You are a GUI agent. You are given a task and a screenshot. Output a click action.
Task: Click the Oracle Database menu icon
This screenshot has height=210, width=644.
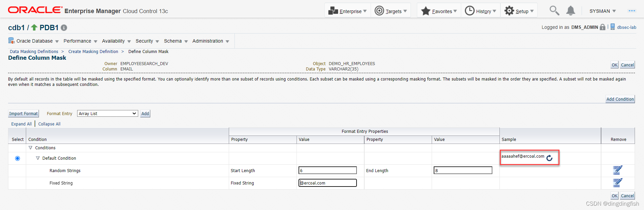pos(11,41)
